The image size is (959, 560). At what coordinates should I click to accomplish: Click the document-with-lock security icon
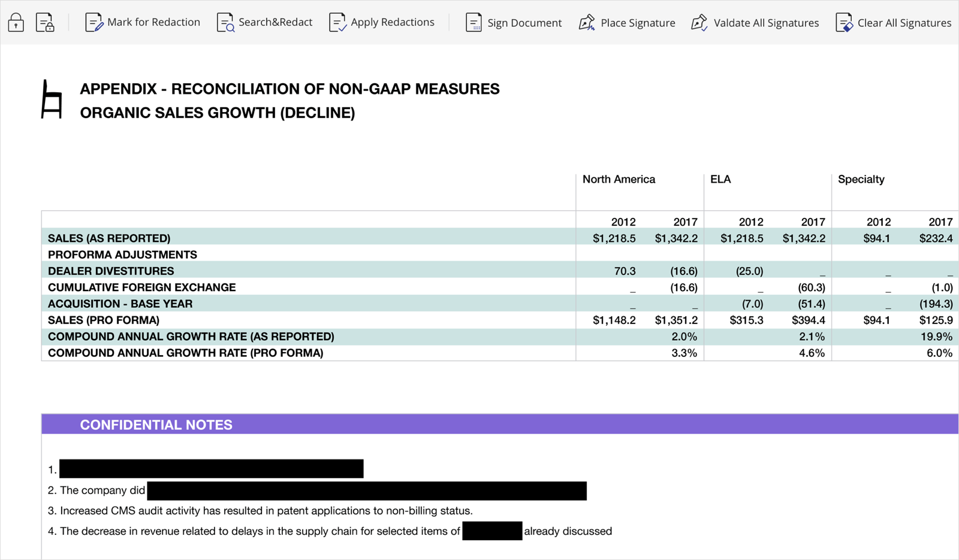(x=45, y=23)
